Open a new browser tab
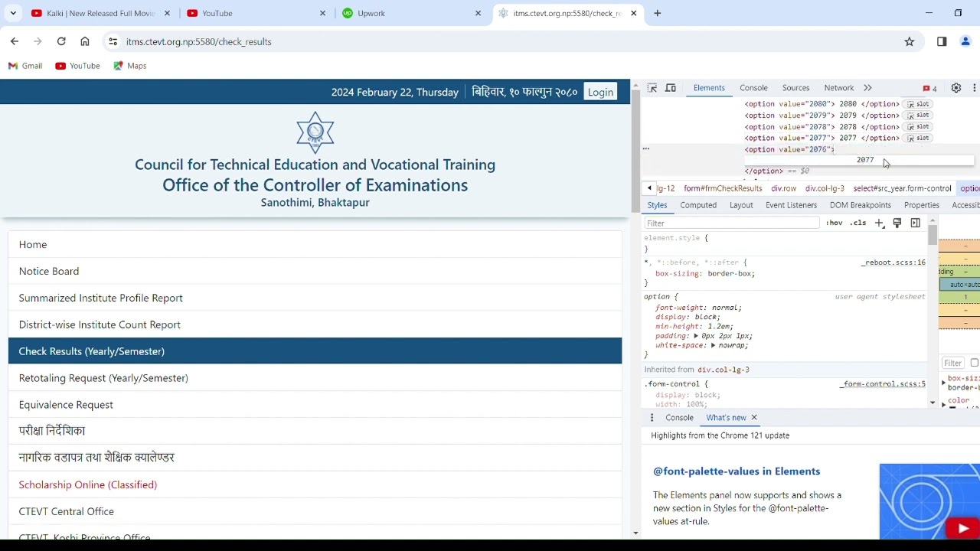 click(658, 13)
